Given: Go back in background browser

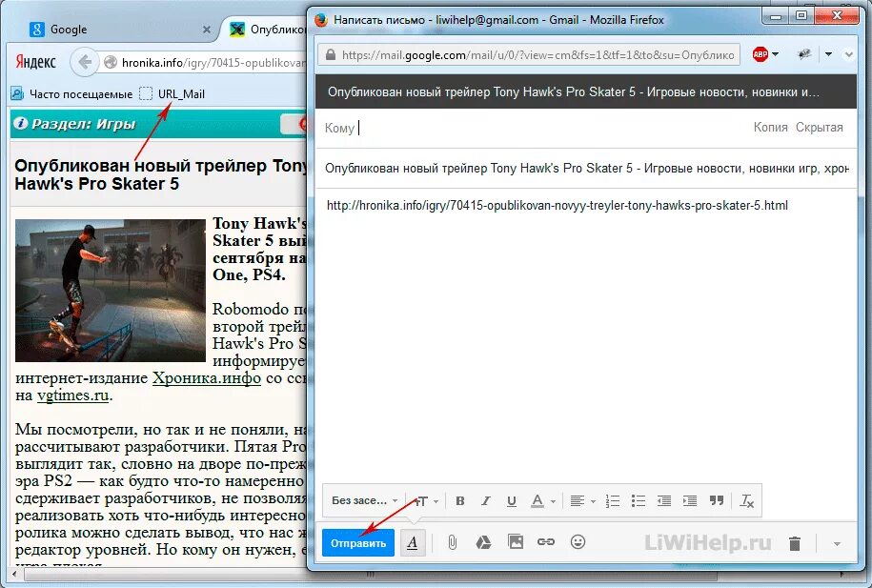Looking at the screenshot, I should pyautogui.click(x=85, y=62).
